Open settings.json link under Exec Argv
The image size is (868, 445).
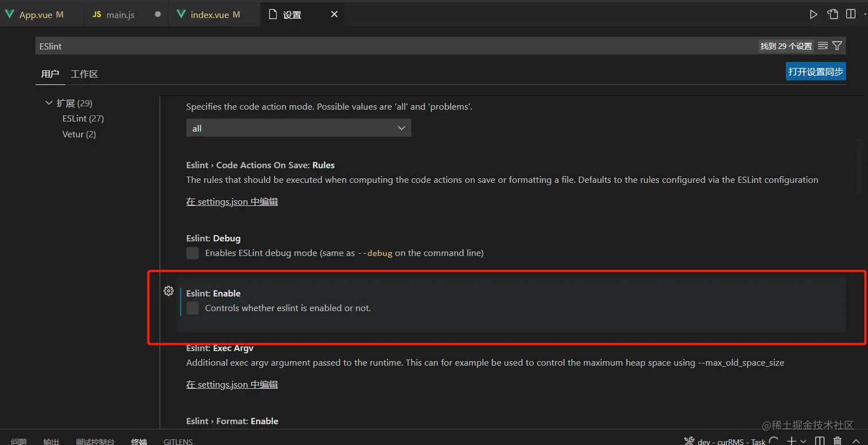(x=232, y=384)
